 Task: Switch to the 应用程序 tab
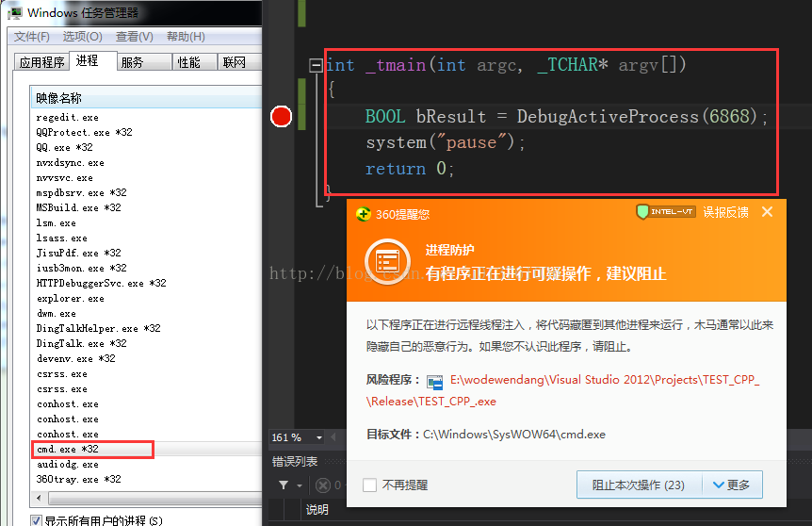(41, 62)
